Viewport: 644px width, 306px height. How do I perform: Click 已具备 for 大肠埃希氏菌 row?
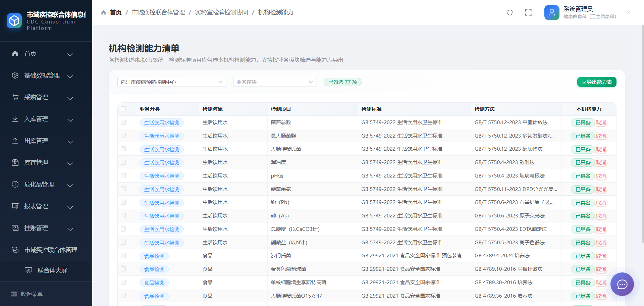[x=583, y=149]
